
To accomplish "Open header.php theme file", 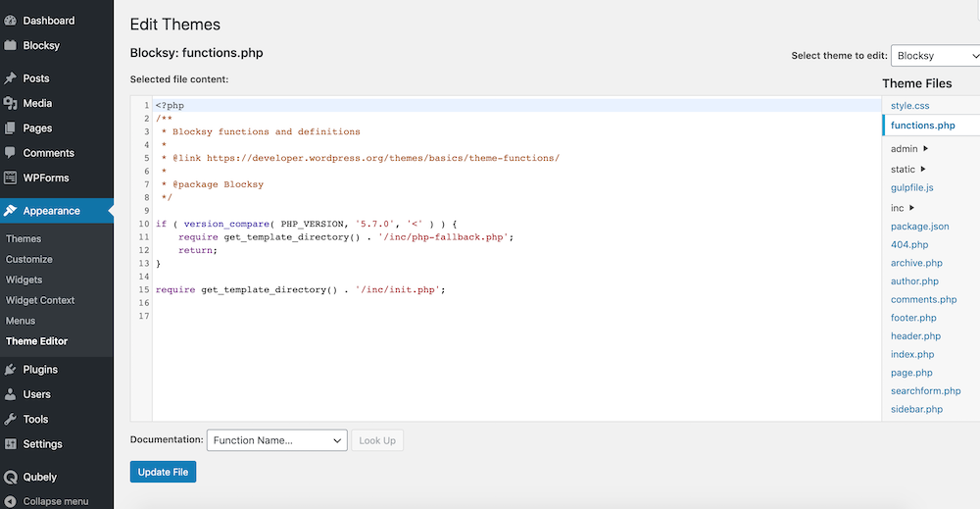I will [x=915, y=335].
